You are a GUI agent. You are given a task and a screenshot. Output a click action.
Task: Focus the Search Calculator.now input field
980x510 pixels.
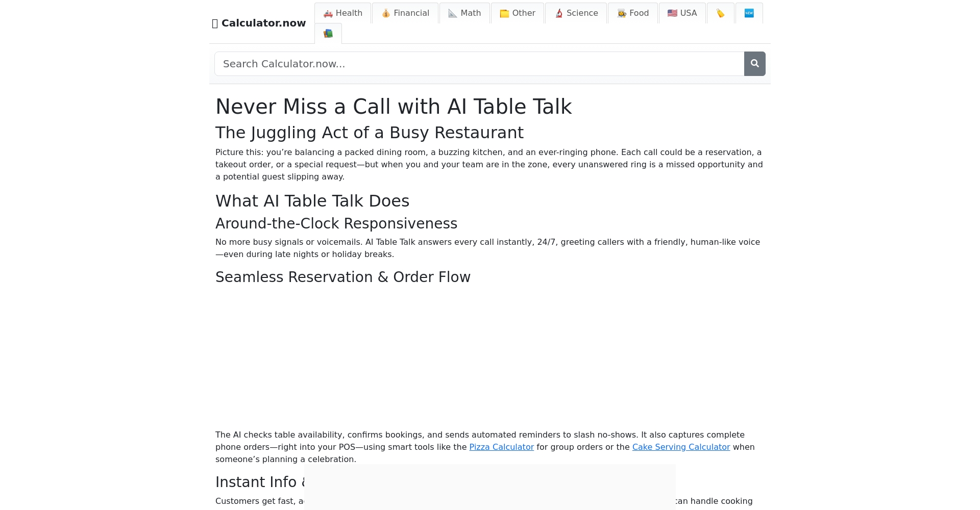[479, 64]
